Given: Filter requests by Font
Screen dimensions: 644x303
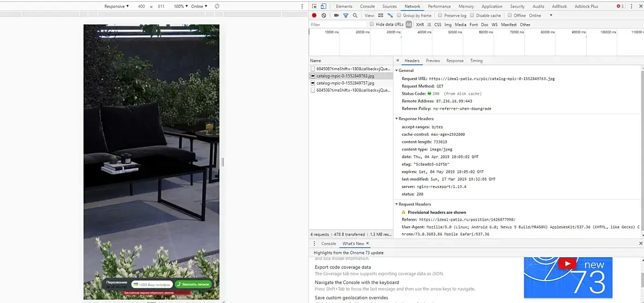Looking at the screenshot, I should pyautogui.click(x=474, y=25).
